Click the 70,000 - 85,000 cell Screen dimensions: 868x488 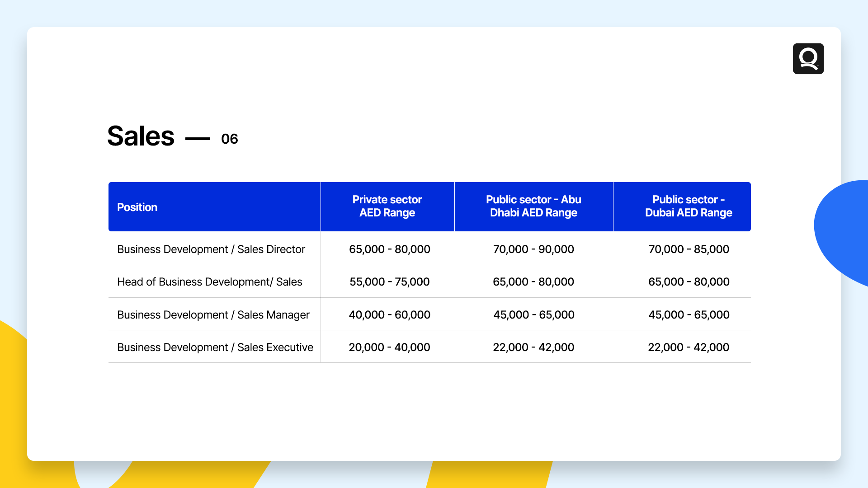pyautogui.click(x=689, y=249)
